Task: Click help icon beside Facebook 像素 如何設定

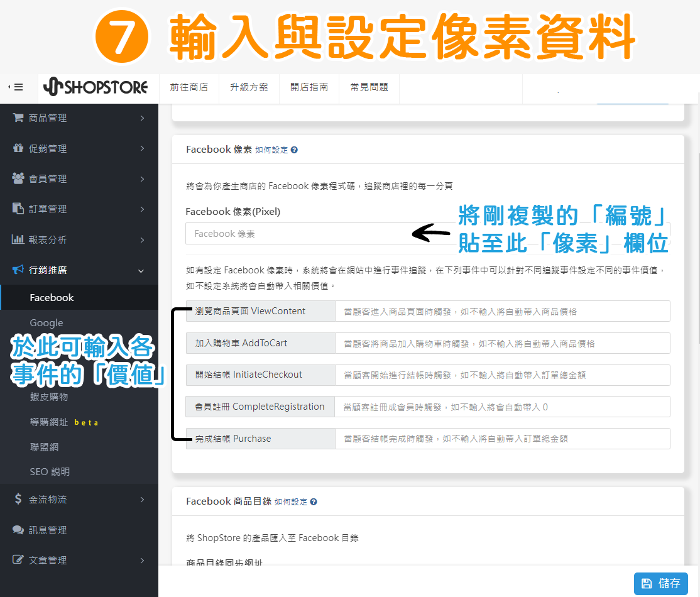Action: pyautogui.click(x=294, y=150)
